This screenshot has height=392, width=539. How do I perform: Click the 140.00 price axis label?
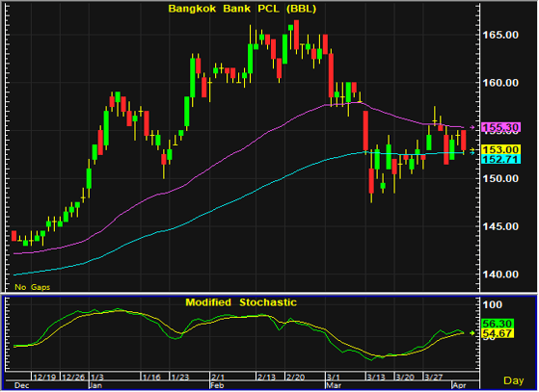(x=500, y=274)
